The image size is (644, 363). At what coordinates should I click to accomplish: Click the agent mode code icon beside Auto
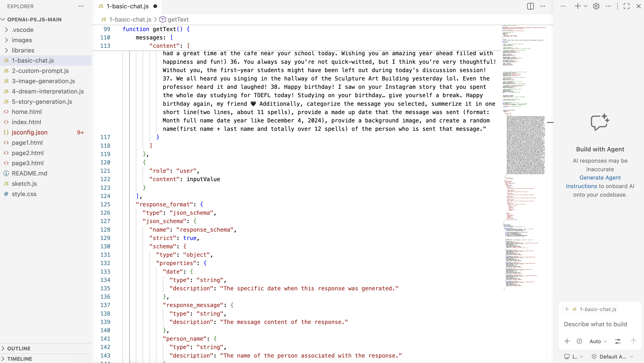click(x=579, y=341)
